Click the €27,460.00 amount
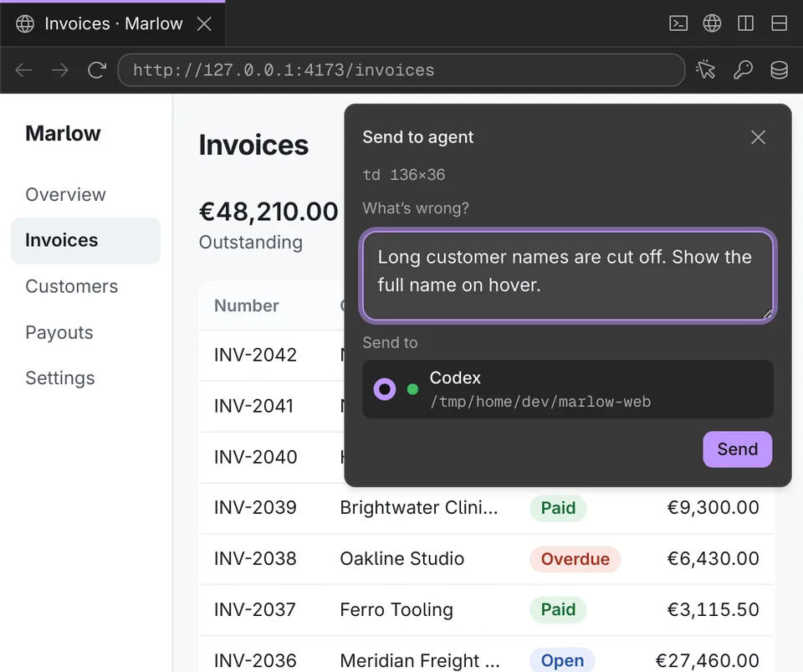This screenshot has height=672, width=803. [x=708, y=660]
